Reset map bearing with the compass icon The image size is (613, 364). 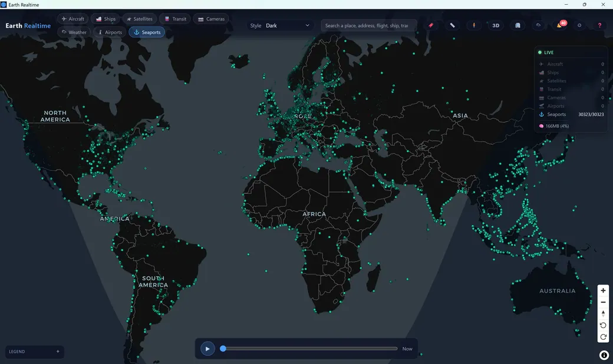pyautogui.click(x=603, y=313)
